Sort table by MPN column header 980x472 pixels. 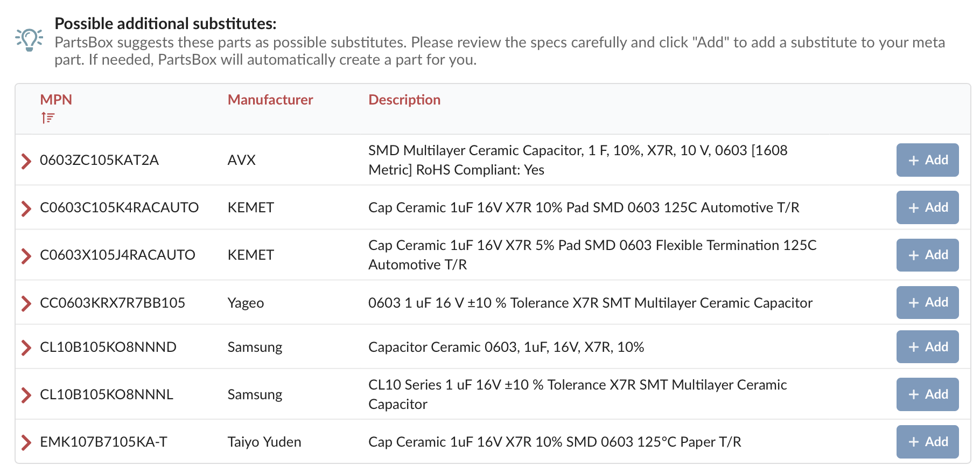coord(56,100)
